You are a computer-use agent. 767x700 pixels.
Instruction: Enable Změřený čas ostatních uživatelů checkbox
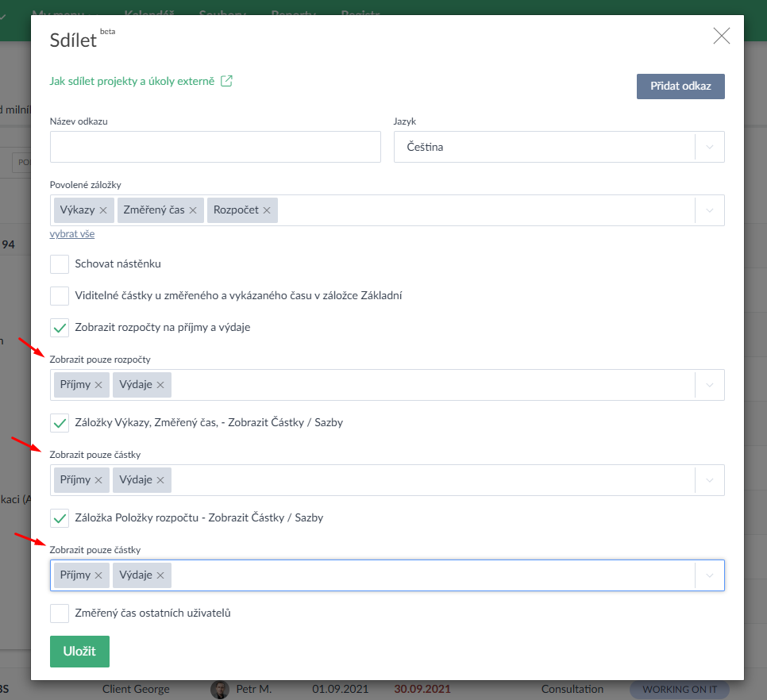point(60,613)
